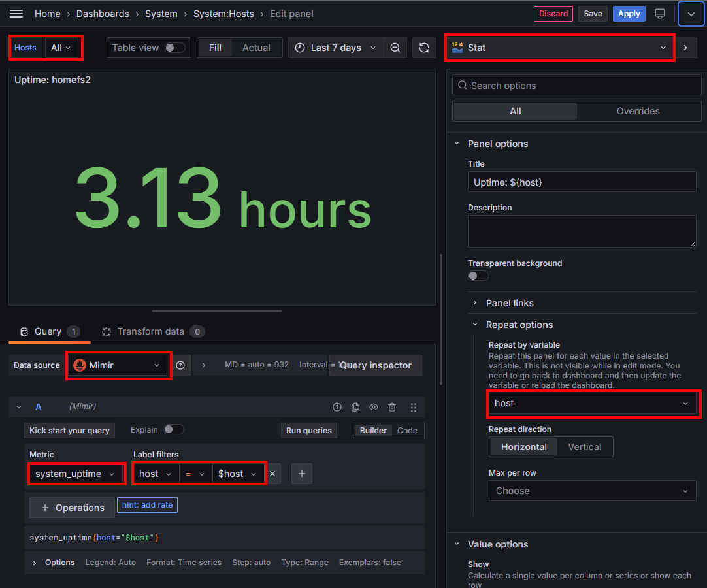This screenshot has width=707, height=588.
Task: Open the Mimir data source dropdown
Action: point(118,365)
